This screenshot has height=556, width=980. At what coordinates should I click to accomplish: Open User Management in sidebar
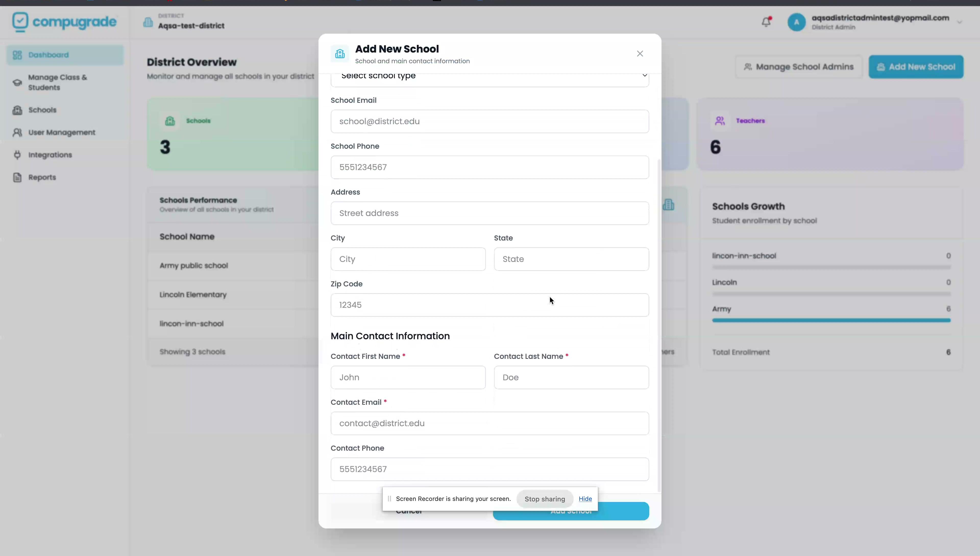pyautogui.click(x=65, y=133)
